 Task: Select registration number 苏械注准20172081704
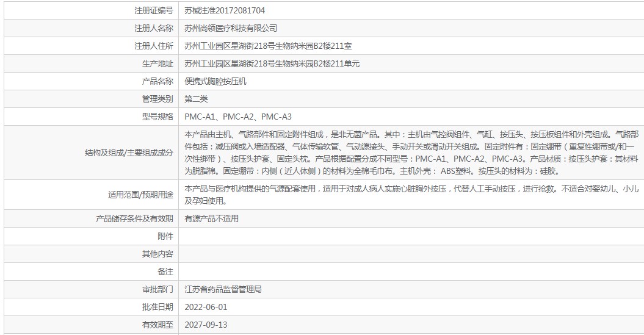tap(225, 10)
